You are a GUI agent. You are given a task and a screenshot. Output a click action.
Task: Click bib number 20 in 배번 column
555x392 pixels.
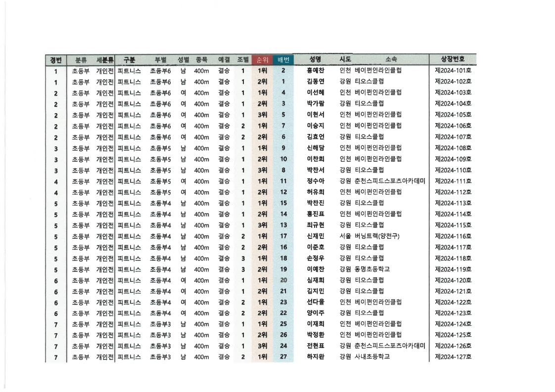(283, 280)
